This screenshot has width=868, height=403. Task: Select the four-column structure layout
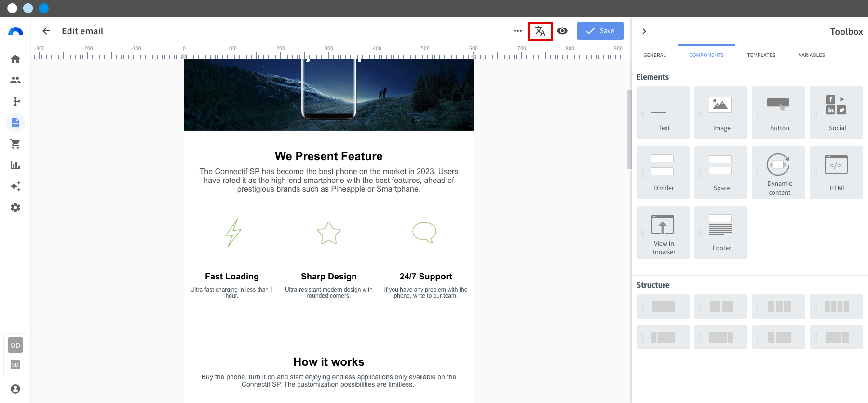coord(837,306)
